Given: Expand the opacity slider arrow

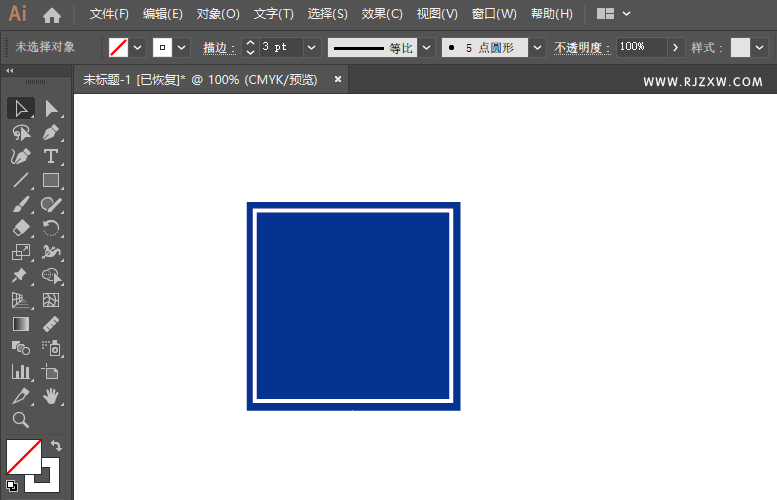Looking at the screenshot, I should coord(675,48).
